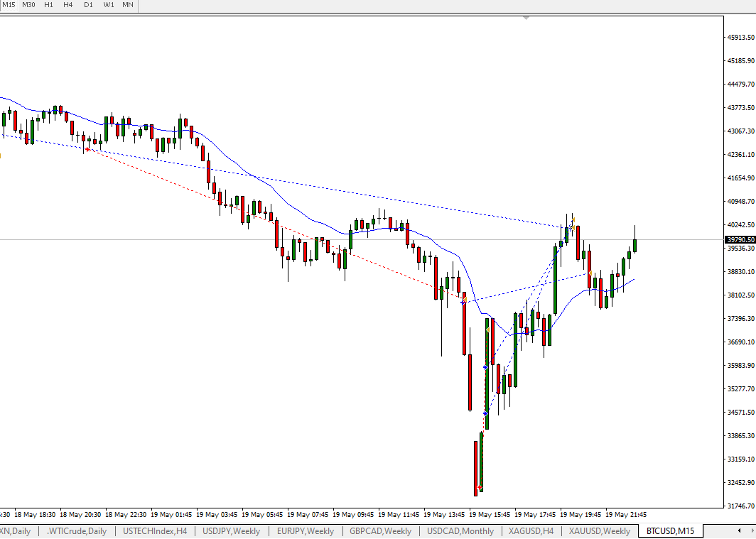756x539 pixels.
Task: Select the USDCAD,Monthly chart tab
Action: pos(460,531)
